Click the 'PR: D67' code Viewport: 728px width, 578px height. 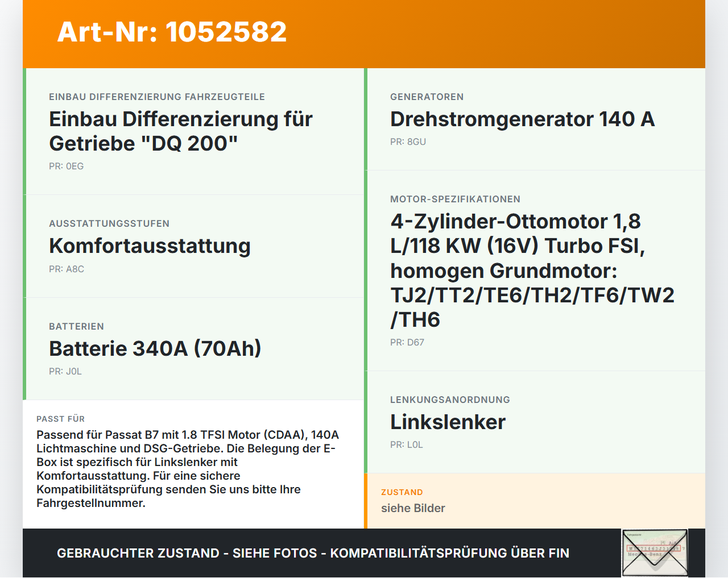pyautogui.click(x=407, y=343)
